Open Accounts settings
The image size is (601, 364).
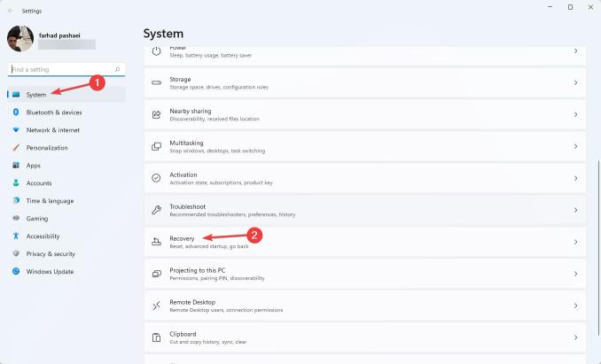(x=66, y=182)
